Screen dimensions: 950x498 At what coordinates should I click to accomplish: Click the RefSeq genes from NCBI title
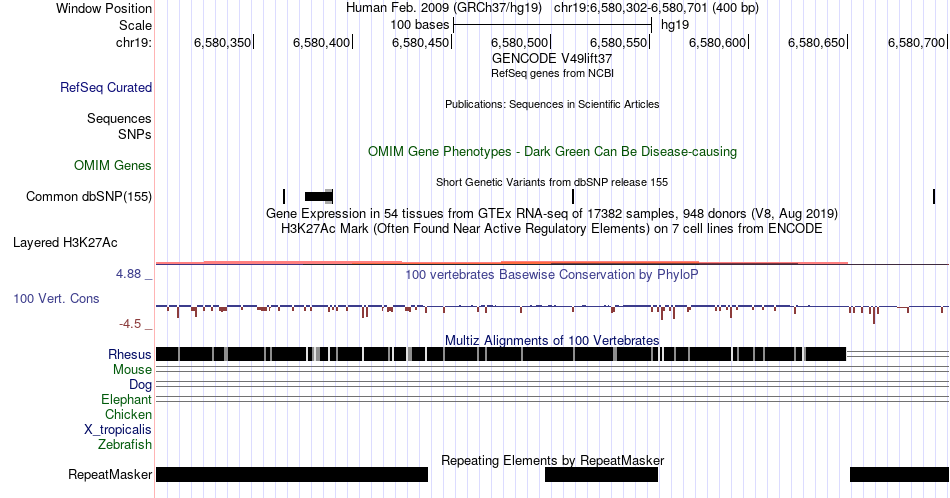tap(552, 73)
